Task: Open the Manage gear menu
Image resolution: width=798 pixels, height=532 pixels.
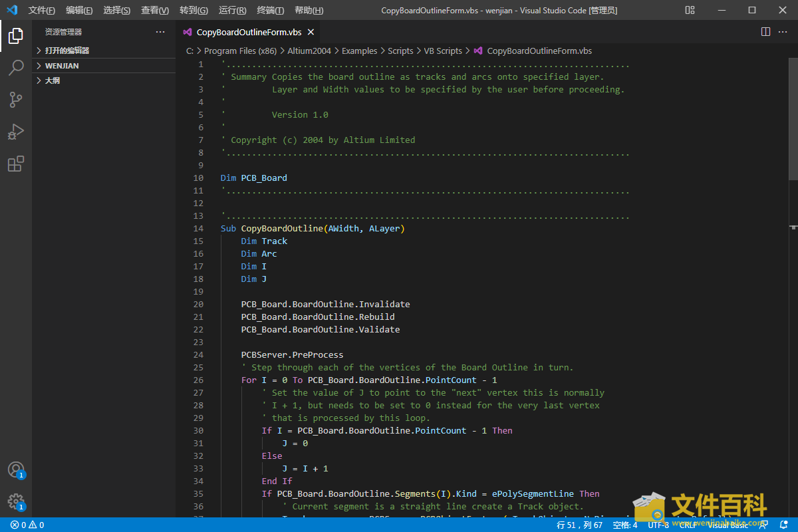Action: tap(16, 501)
